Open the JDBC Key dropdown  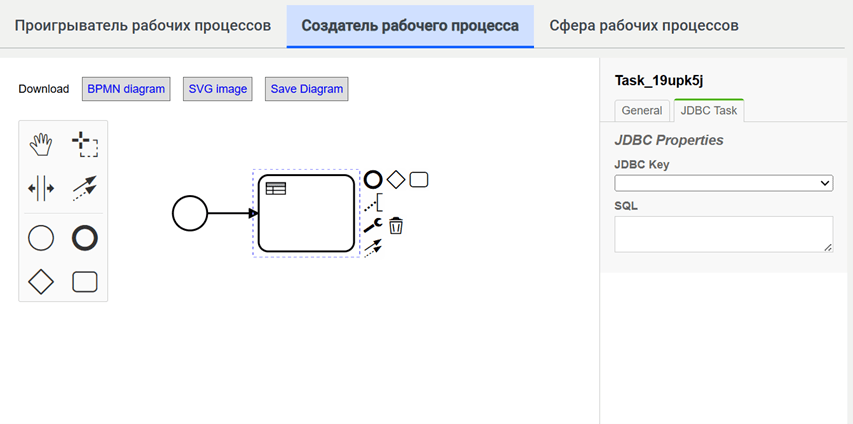pyautogui.click(x=724, y=183)
